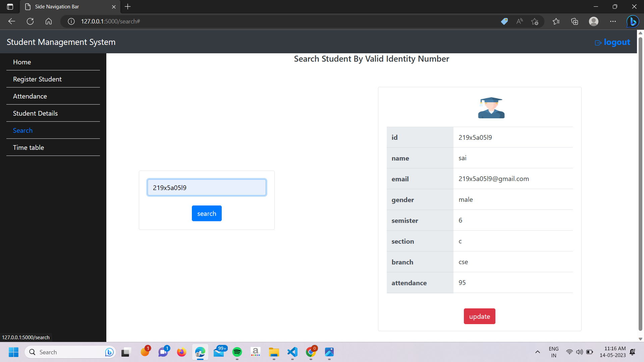Select the Time table sidebar link

click(x=29, y=147)
